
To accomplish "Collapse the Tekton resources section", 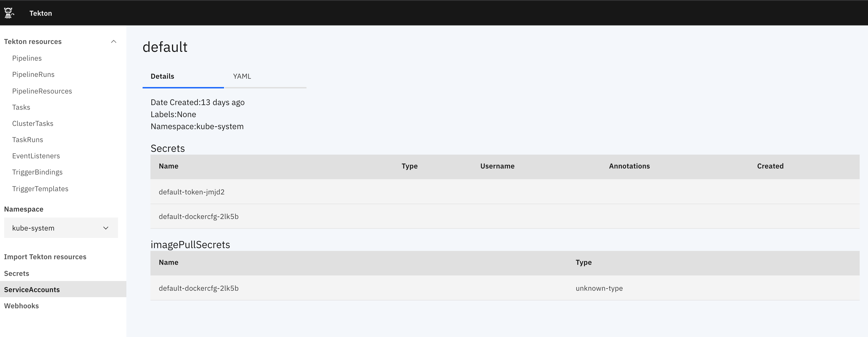I will (114, 41).
